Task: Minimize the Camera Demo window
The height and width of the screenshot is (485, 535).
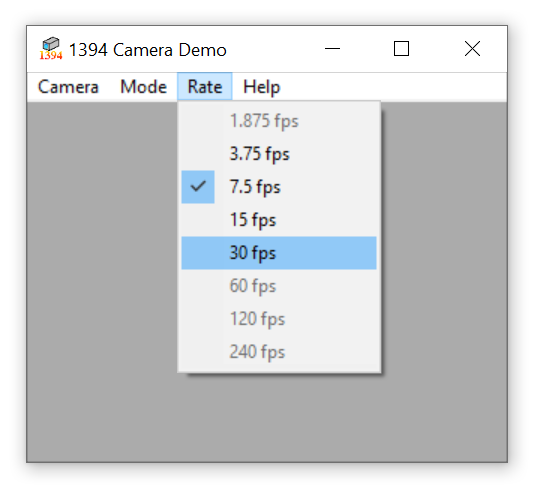Action: click(x=332, y=49)
